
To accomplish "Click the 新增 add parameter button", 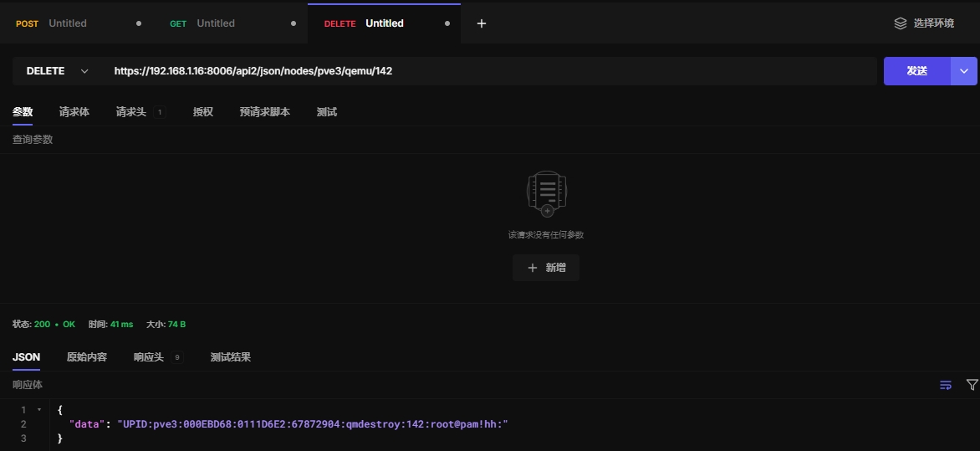I will point(546,268).
